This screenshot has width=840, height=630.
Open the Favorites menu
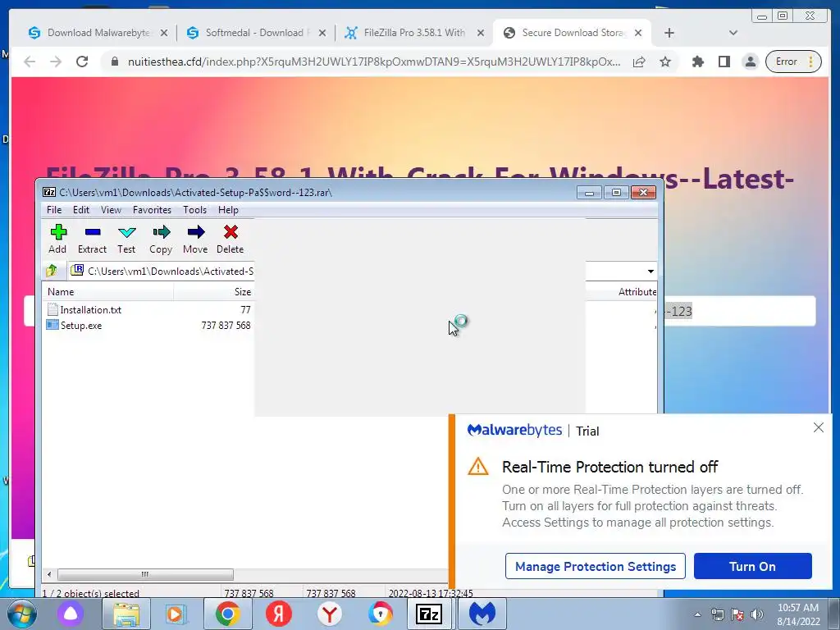pos(152,210)
